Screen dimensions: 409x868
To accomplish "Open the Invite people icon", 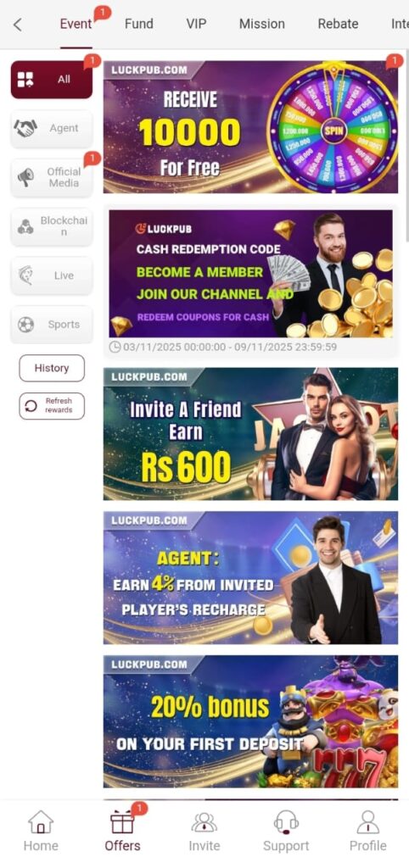I will (x=204, y=822).
